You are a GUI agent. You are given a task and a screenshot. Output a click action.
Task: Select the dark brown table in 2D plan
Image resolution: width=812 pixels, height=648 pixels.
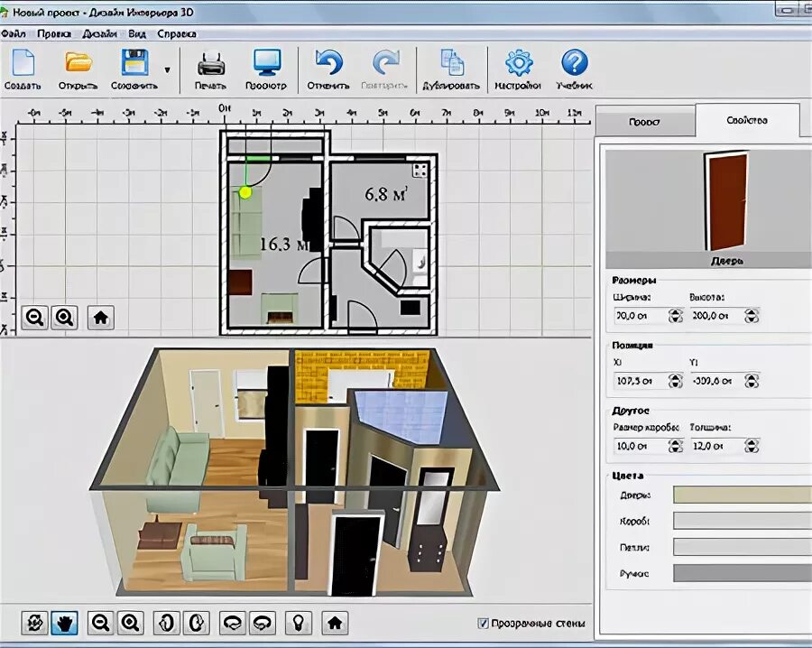(240, 282)
